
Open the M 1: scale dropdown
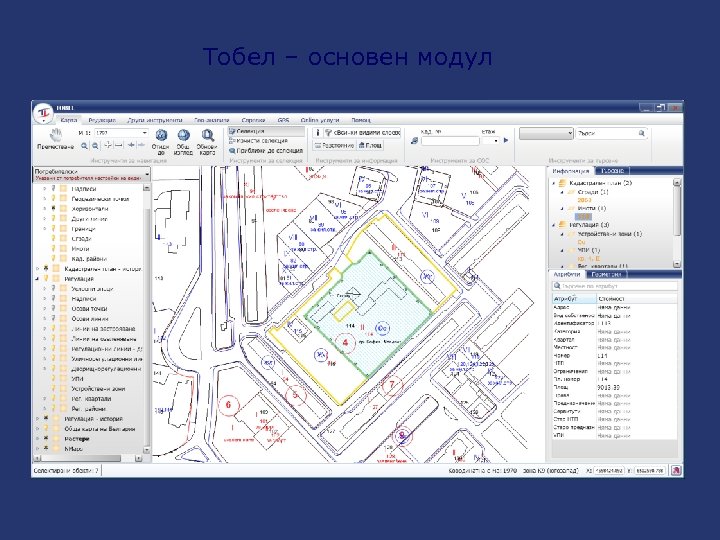145,133
